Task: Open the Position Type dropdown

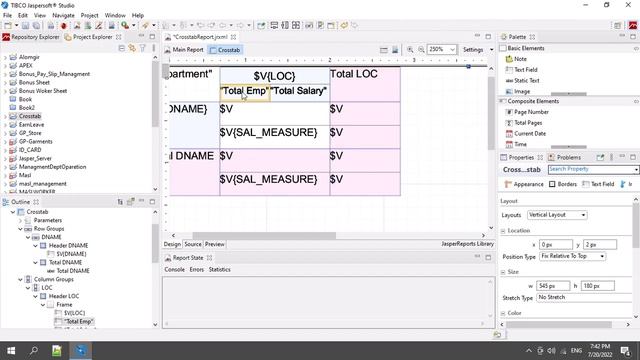Action: click(x=573, y=256)
